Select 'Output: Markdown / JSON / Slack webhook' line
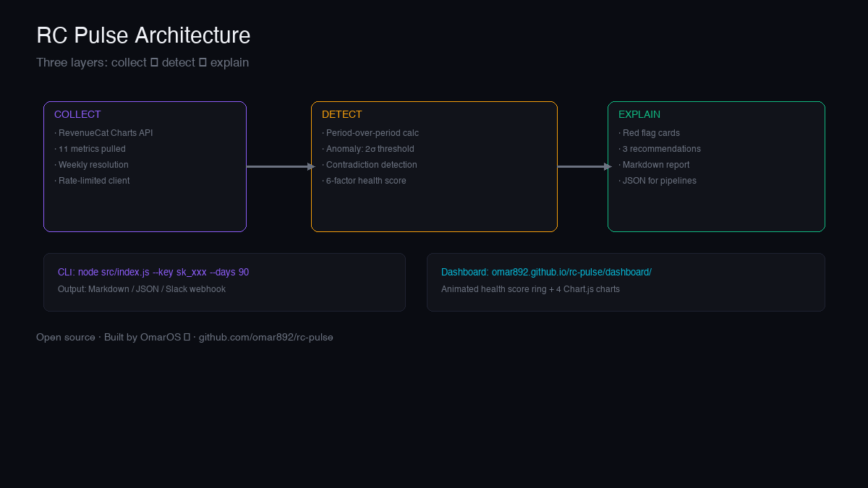The height and width of the screenshot is (488, 868). click(142, 289)
